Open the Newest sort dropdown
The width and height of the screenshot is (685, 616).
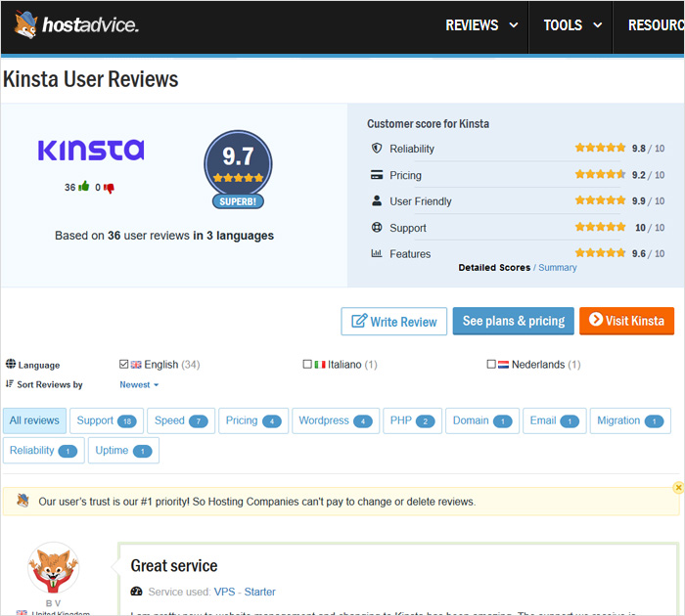pos(139,384)
